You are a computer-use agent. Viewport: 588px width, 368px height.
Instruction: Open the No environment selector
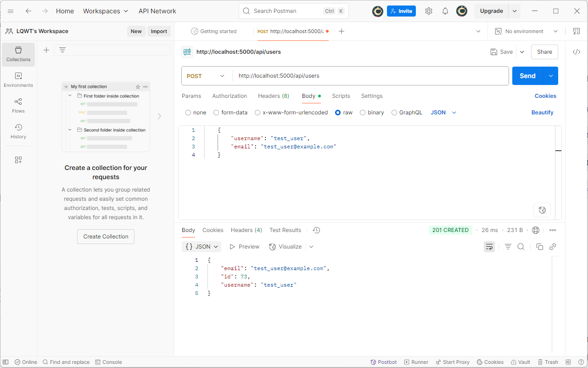(526, 31)
